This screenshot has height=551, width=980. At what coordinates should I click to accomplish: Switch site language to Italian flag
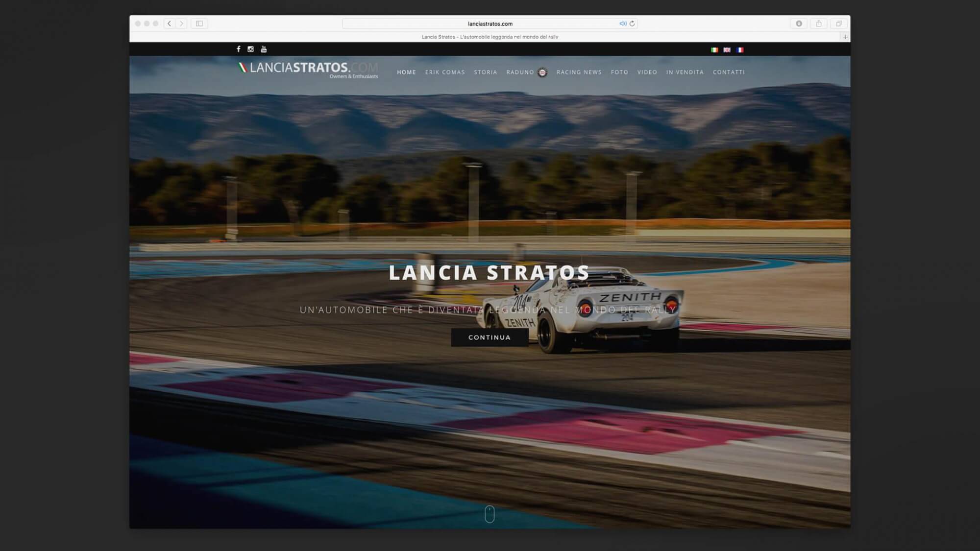[x=714, y=50]
